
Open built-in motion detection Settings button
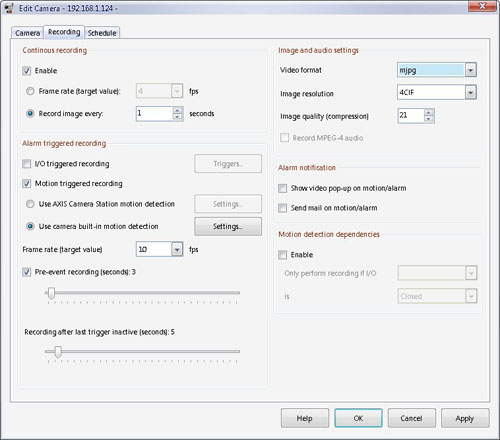pos(228,226)
